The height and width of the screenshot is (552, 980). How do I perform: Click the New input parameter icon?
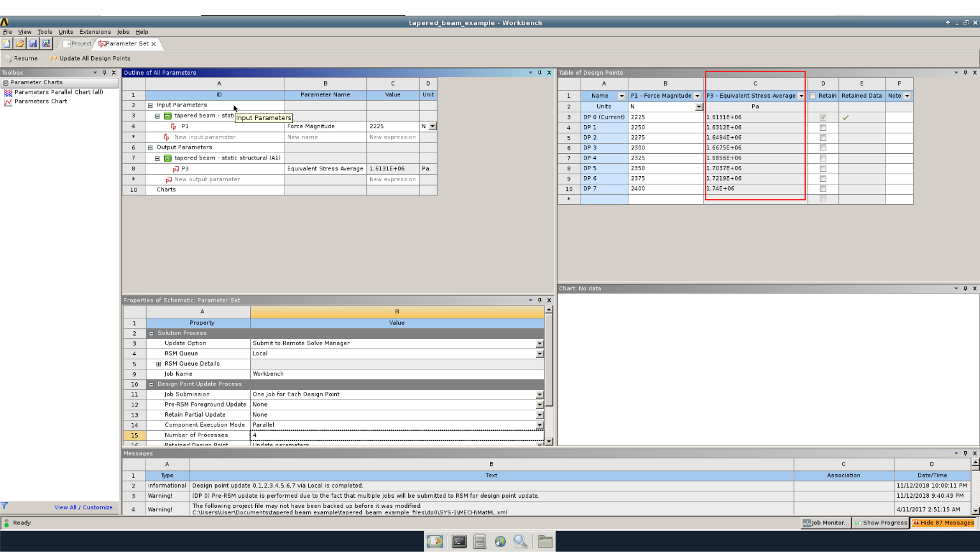click(167, 137)
